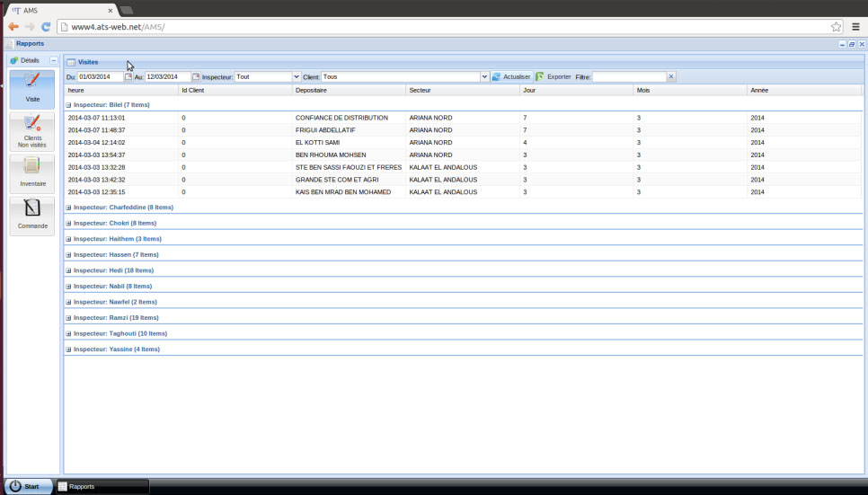The width and height of the screenshot is (868, 495).
Task: Clear the Filtre field with X icon
Action: click(x=670, y=77)
